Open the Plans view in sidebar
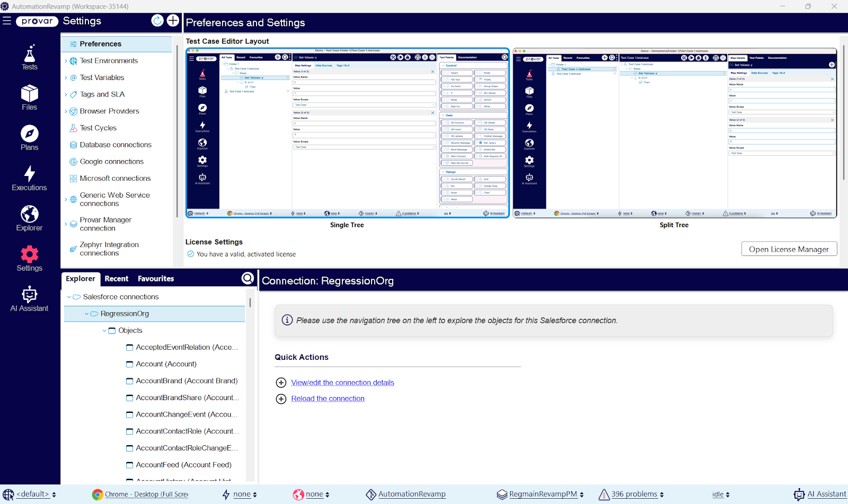Image resolution: width=848 pixels, height=504 pixels. [29, 138]
